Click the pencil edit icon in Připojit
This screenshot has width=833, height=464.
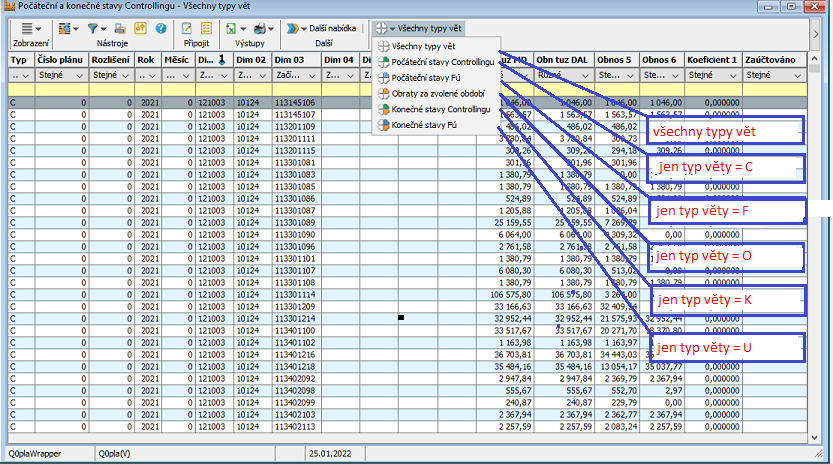[x=187, y=29]
